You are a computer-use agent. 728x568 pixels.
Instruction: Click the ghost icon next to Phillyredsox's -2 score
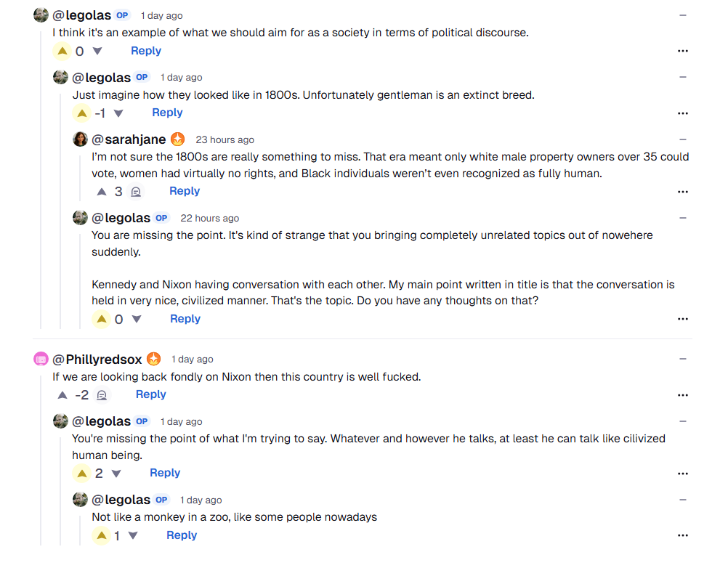coord(102,395)
